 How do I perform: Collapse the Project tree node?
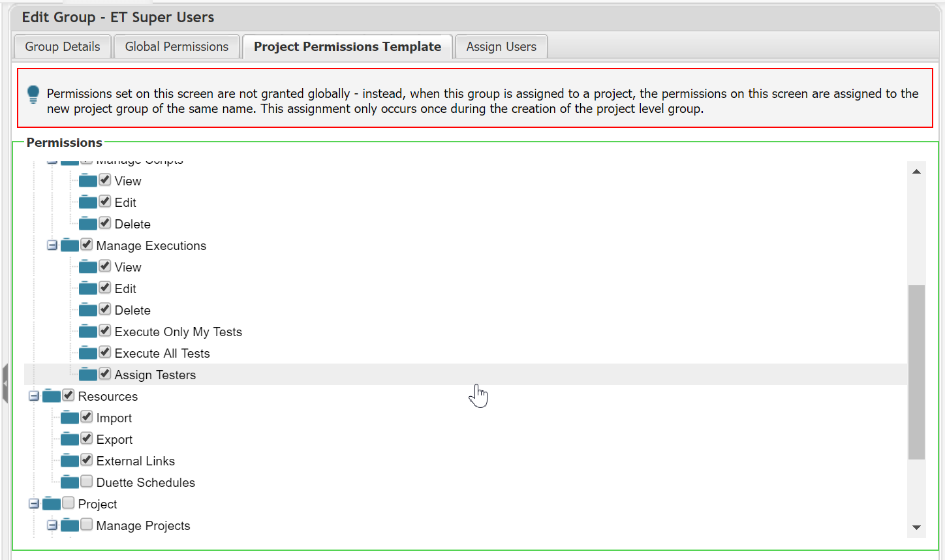click(34, 504)
